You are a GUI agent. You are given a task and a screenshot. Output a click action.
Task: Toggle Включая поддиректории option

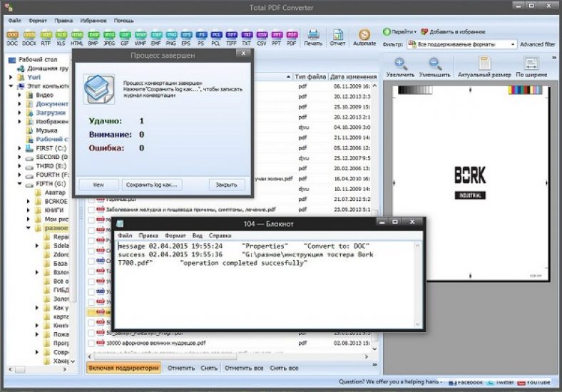point(123,368)
